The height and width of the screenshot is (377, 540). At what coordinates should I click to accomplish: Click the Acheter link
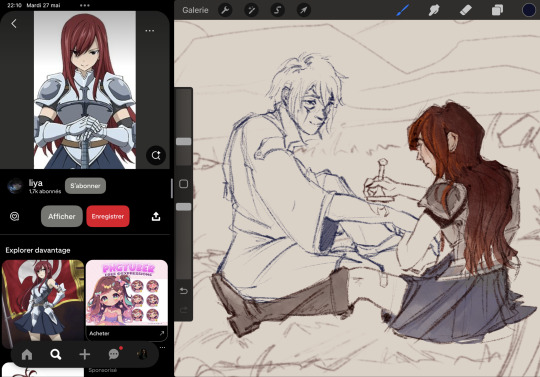click(x=99, y=333)
